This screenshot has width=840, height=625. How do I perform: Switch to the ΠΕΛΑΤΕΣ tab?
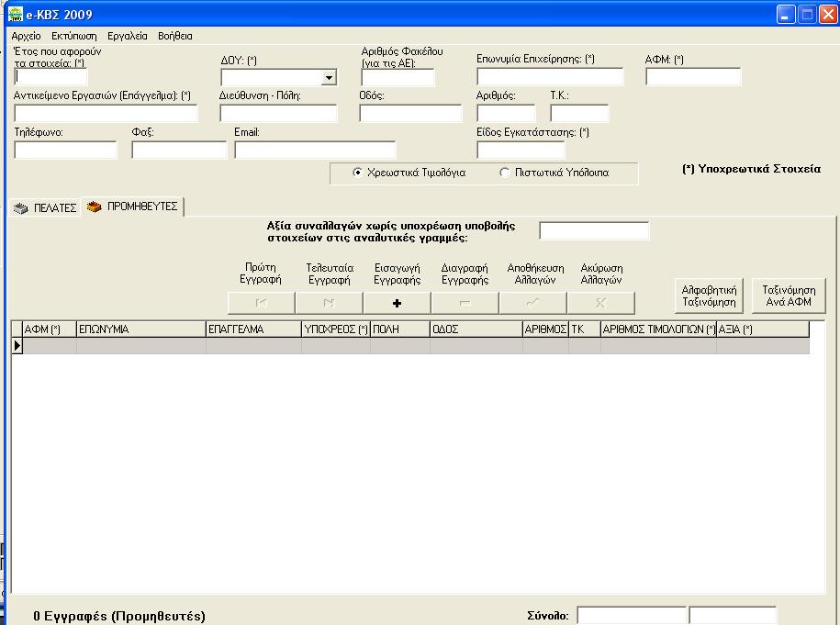point(45,208)
